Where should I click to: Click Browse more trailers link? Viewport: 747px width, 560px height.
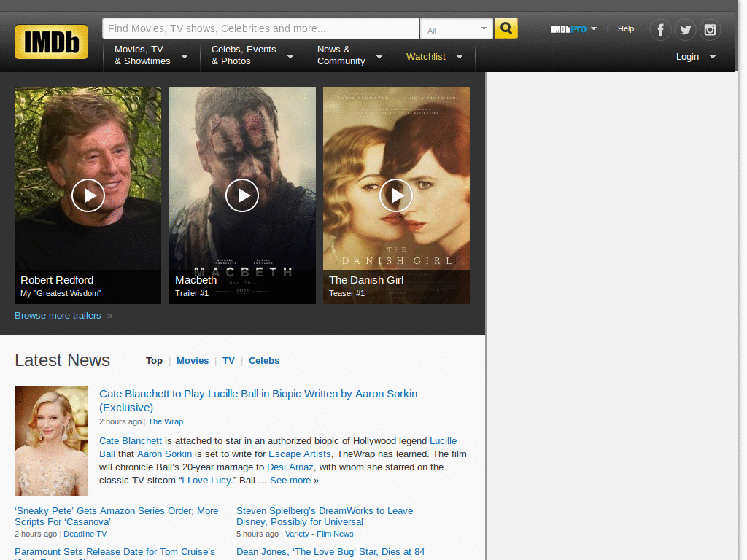point(58,316)
